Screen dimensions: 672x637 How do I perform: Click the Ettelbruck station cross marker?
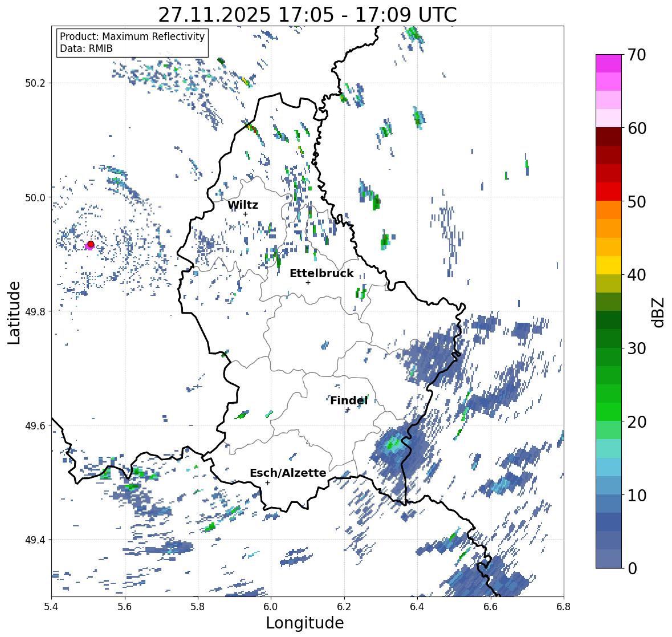(308, 282)
